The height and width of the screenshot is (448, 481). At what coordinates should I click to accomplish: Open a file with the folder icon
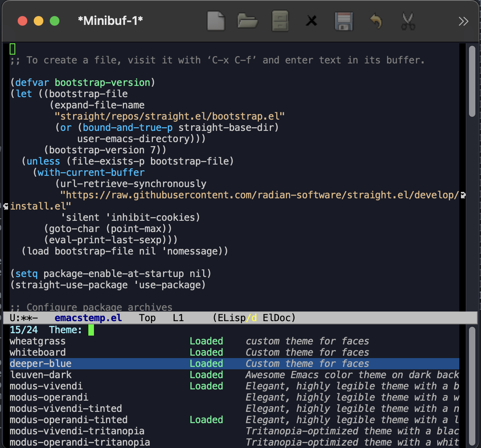248,21
